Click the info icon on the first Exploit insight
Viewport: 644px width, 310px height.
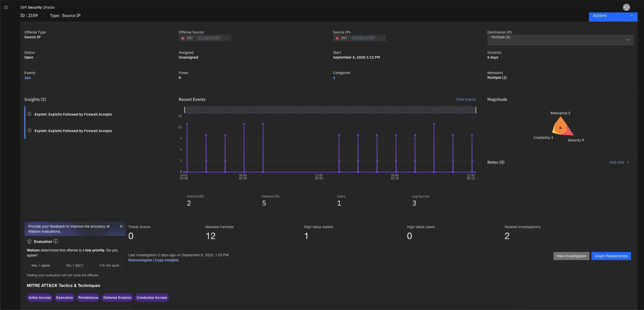coord(29,114)
